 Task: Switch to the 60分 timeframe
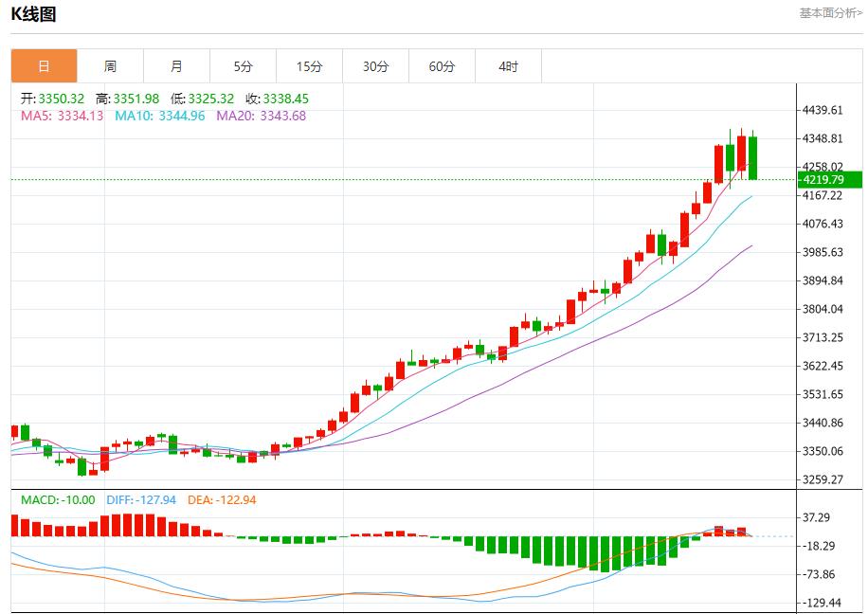(x=440, y=65)
